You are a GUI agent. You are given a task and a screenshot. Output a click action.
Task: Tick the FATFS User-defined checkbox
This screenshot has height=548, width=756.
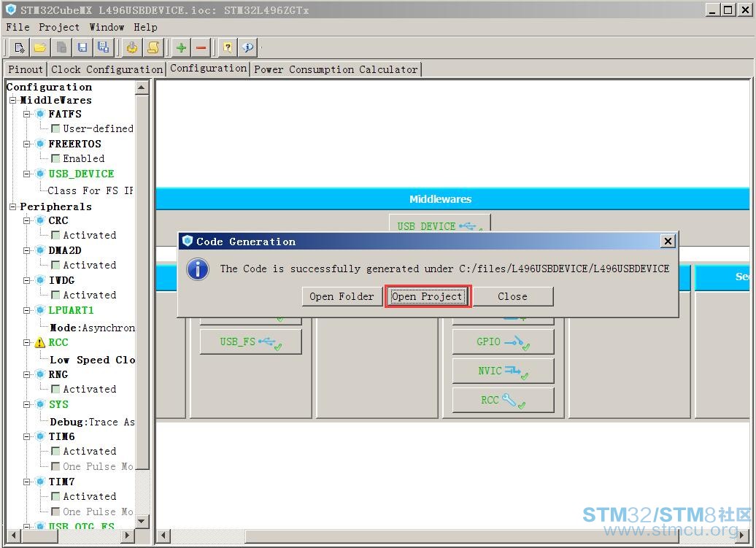coord(55,128)
